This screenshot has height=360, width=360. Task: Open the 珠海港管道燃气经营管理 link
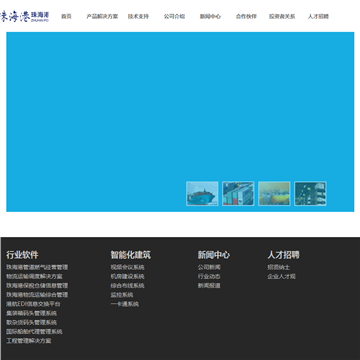[x=37, y=267]
